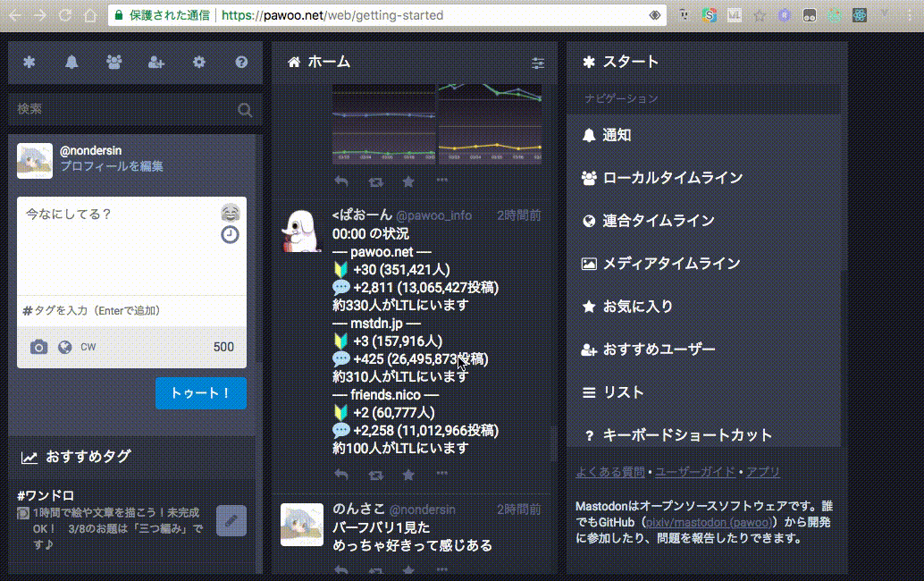Viewport: 924px width, 581px height.
Task: Click the のんさこ @nondersin name in timeline
Action: point(394,509)
